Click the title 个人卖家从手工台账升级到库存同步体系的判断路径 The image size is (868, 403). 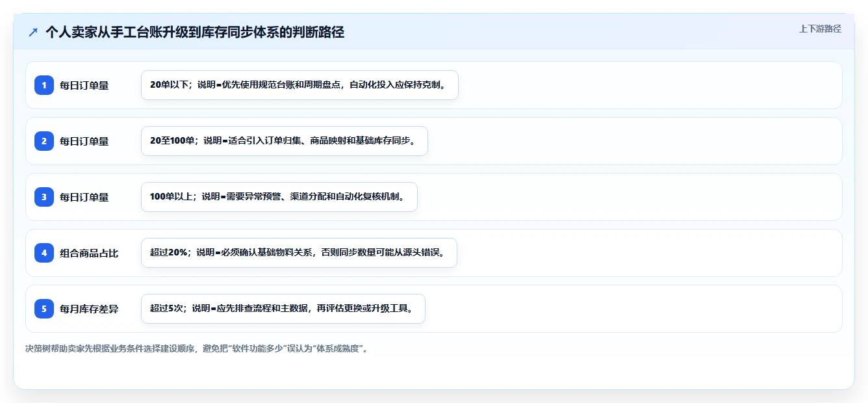[x=195, y=32]
